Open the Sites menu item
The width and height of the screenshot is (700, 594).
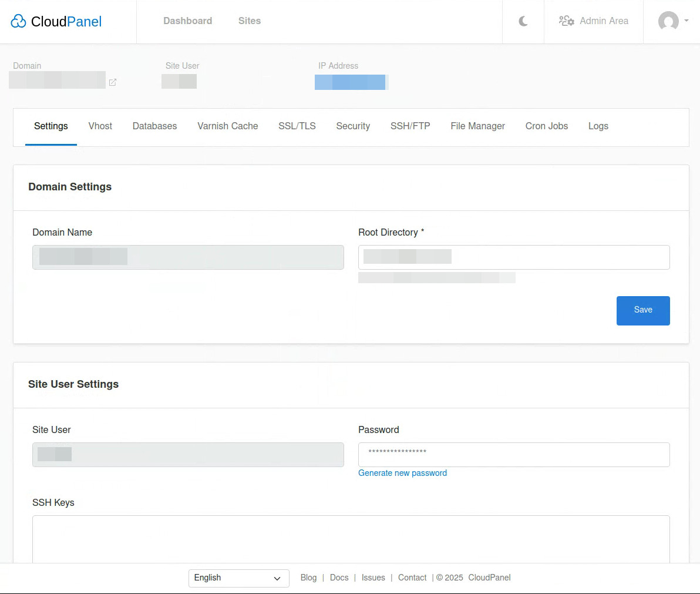coord(249,21)
